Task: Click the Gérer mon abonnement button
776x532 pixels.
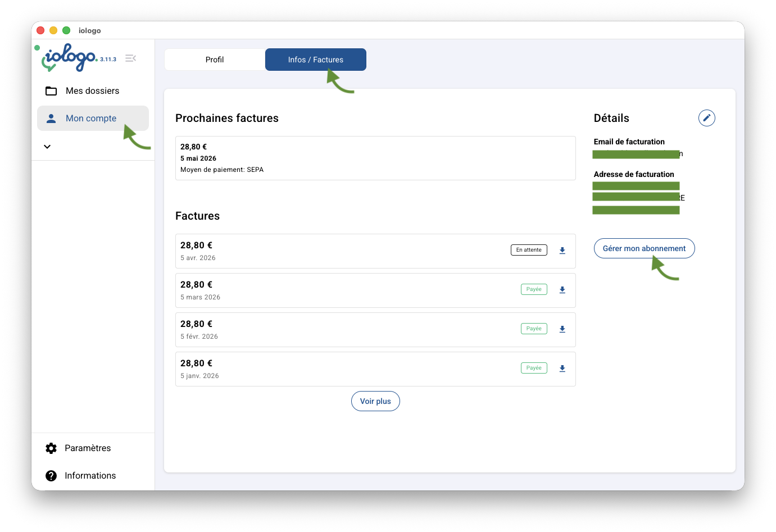Action: pos(644,248)
